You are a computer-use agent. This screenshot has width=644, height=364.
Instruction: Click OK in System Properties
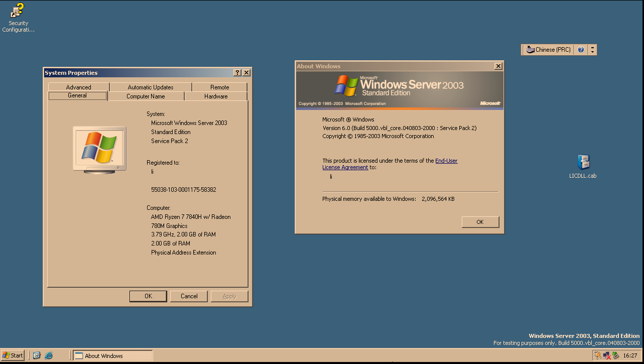pyautogui.click(x=148, y=296)
